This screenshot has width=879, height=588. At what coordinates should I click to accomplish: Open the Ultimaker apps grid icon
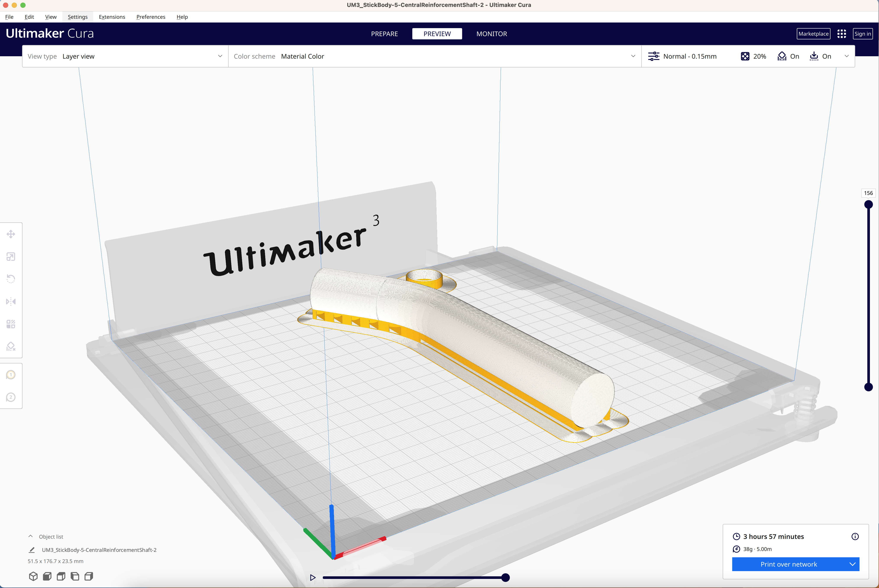point(842,34)
